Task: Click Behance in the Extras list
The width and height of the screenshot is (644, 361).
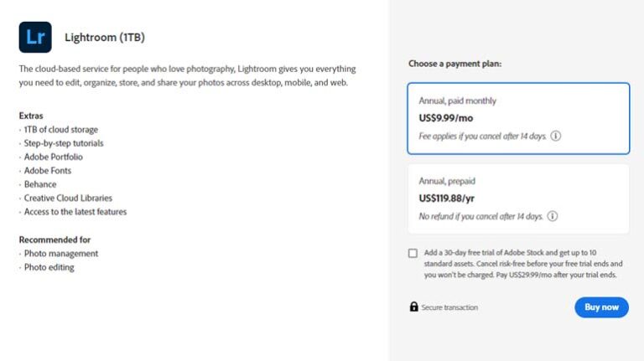Action: [x=40, y=184]
